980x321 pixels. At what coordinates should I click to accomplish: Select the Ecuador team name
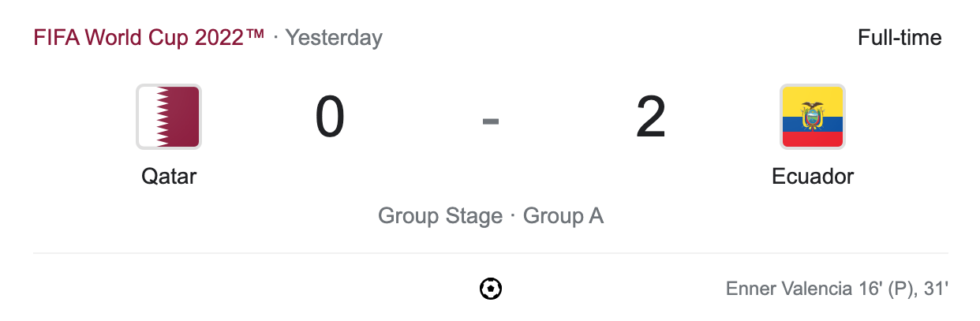[812, 176]
